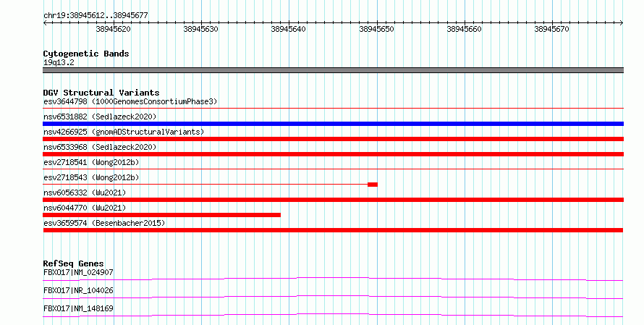Open variant esv2718543 Wong2012b label
Viewport: 644px width, 325px height.
91,177
